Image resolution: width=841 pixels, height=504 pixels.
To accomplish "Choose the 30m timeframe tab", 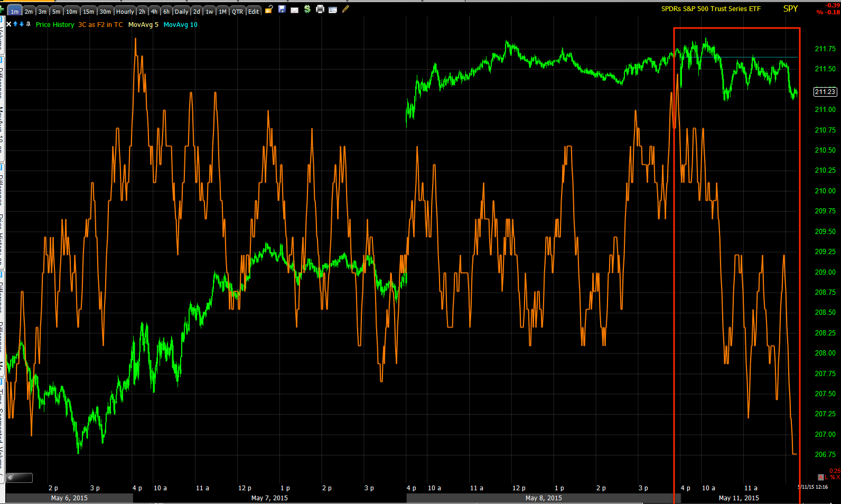I will [106, 11].
